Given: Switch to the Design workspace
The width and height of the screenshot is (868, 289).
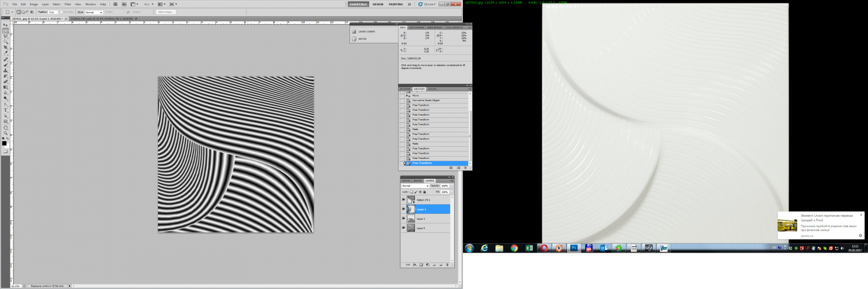Looking at the screenshot, I should (x=378, y=4).
